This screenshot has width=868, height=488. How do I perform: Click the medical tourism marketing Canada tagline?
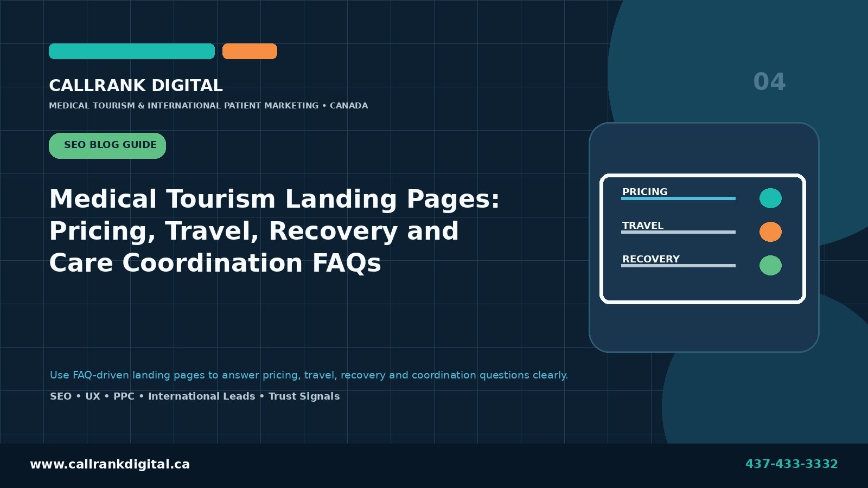pos(208,106)
